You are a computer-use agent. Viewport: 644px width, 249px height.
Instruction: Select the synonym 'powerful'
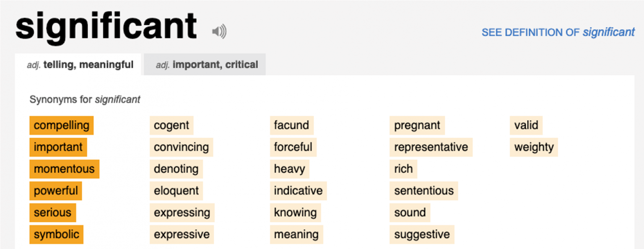pos(56,191)
